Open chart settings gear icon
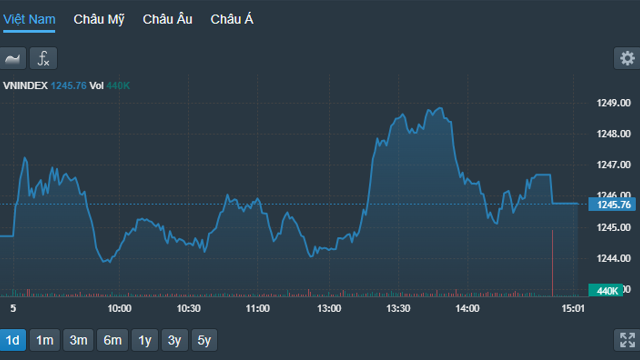 [627, 58]
